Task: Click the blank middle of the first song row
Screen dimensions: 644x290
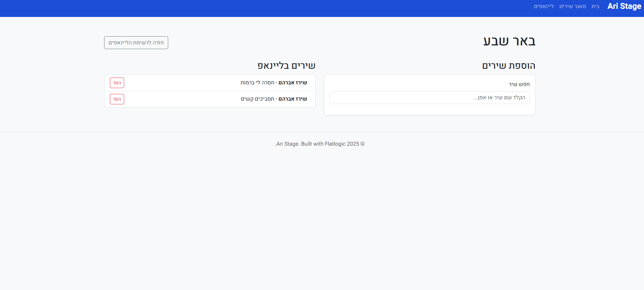Action: pos(183,83)
